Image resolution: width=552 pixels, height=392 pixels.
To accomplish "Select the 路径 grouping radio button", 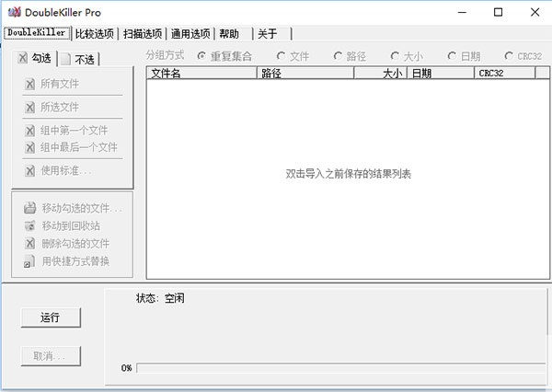I will pyautogui.click(x=338, y=56).
